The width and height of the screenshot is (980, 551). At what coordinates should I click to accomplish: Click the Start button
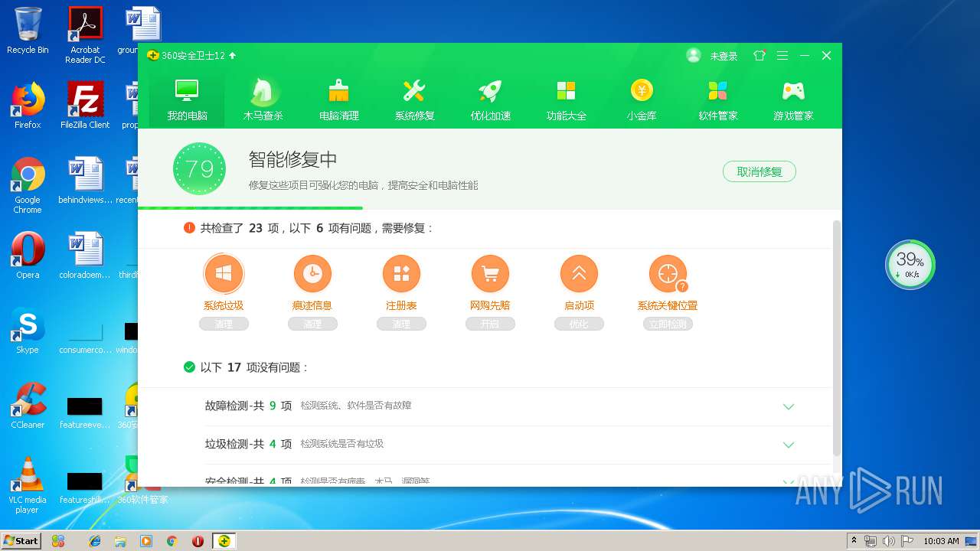pyautogui.click(x=21, y=540)
